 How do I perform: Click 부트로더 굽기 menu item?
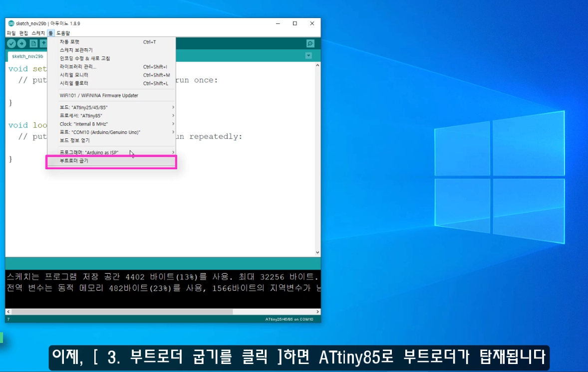coord(111,161)
